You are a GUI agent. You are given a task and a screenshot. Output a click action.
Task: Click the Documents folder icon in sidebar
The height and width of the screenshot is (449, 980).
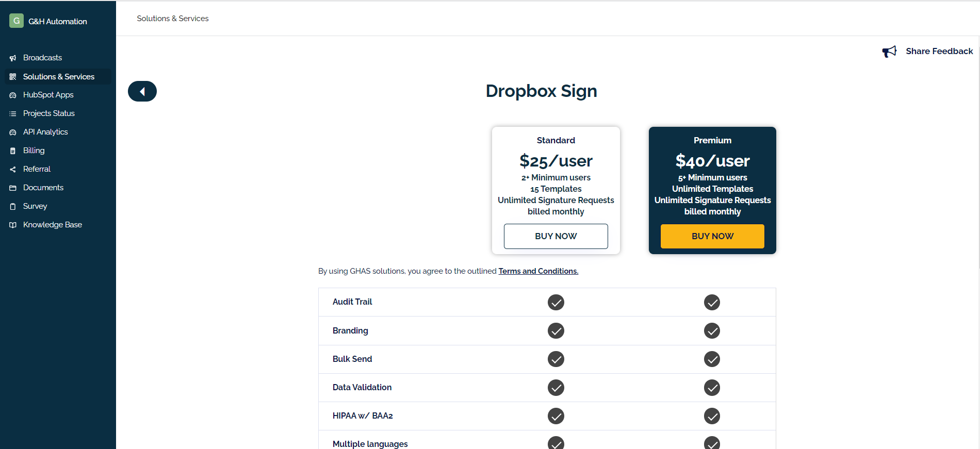[13, 188]
